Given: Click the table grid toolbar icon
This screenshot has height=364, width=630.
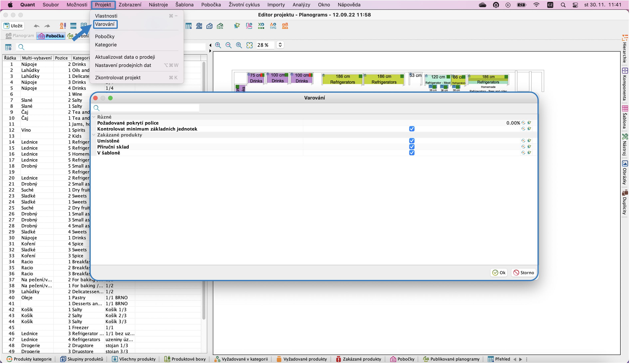Looking at the screenshot, I should click(188, 26).
